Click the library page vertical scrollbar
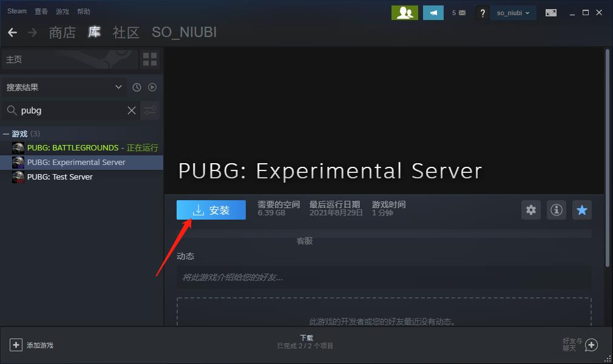Viewport: 613px width, 364px height. [x=607, y=158]
